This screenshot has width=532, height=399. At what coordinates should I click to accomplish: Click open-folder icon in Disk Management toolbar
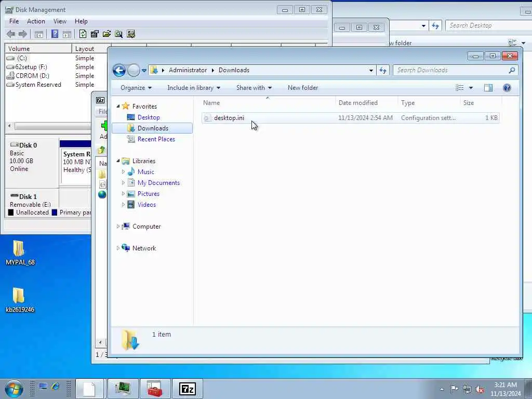point(107,34)
